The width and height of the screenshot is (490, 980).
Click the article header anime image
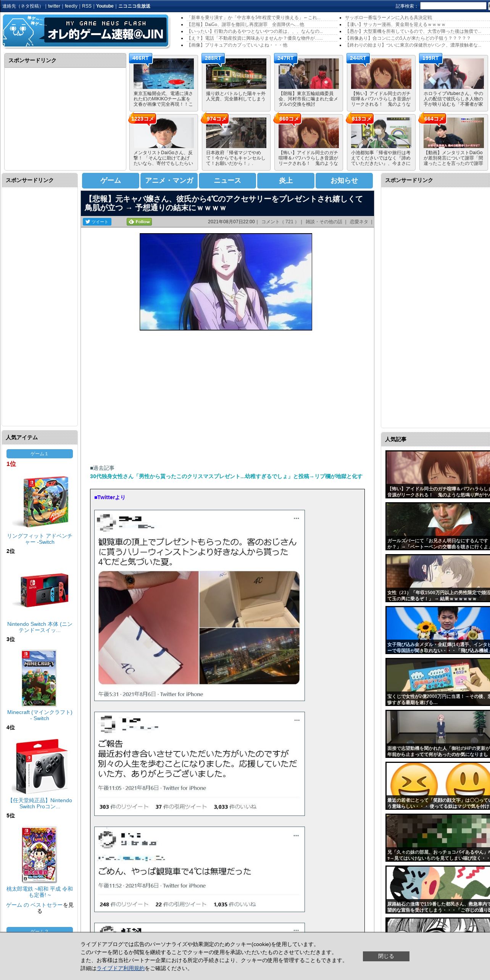coord(226,282)
